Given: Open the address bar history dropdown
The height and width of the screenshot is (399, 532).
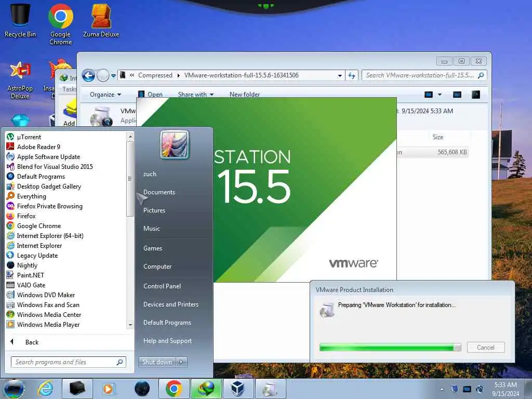Looking at the screenshot, I should point(340,76).
